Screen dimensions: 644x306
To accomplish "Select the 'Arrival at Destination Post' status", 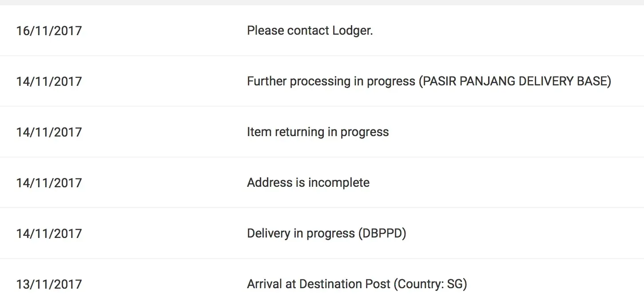I will point(318,284).
